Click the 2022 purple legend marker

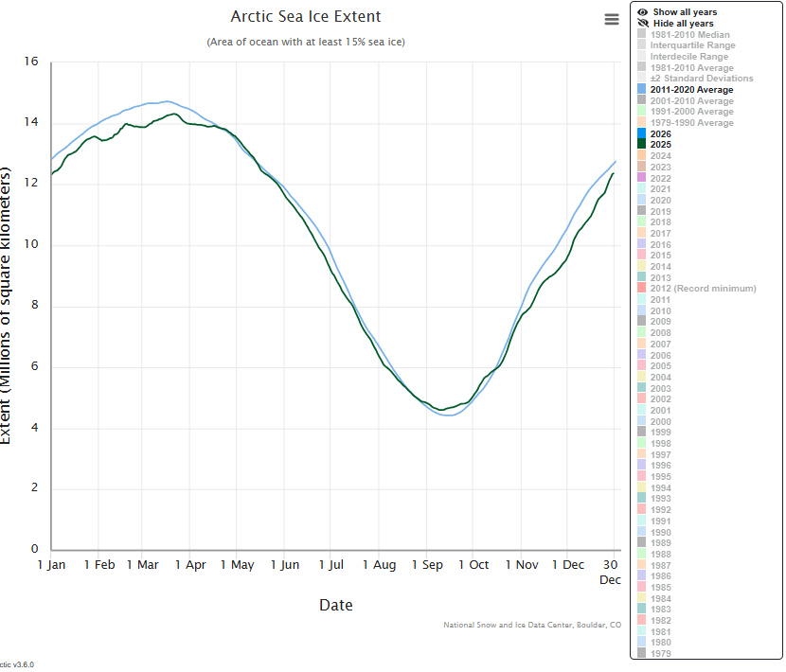642,178
